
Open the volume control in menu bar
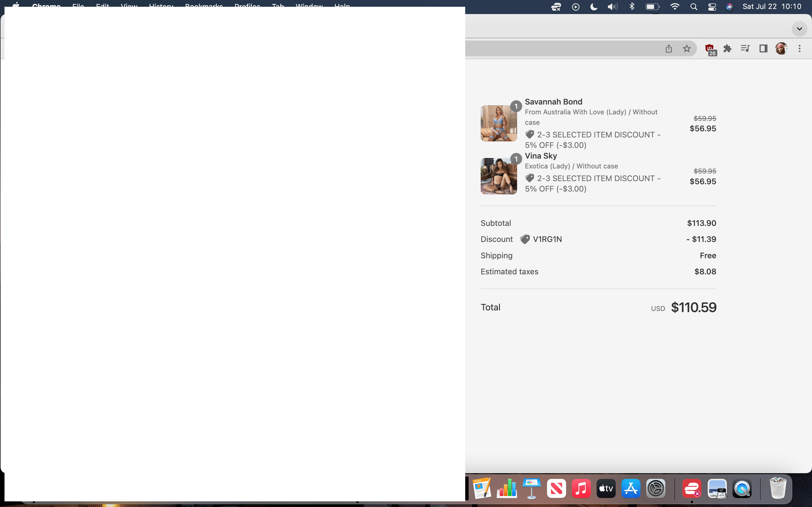[612, 7]
